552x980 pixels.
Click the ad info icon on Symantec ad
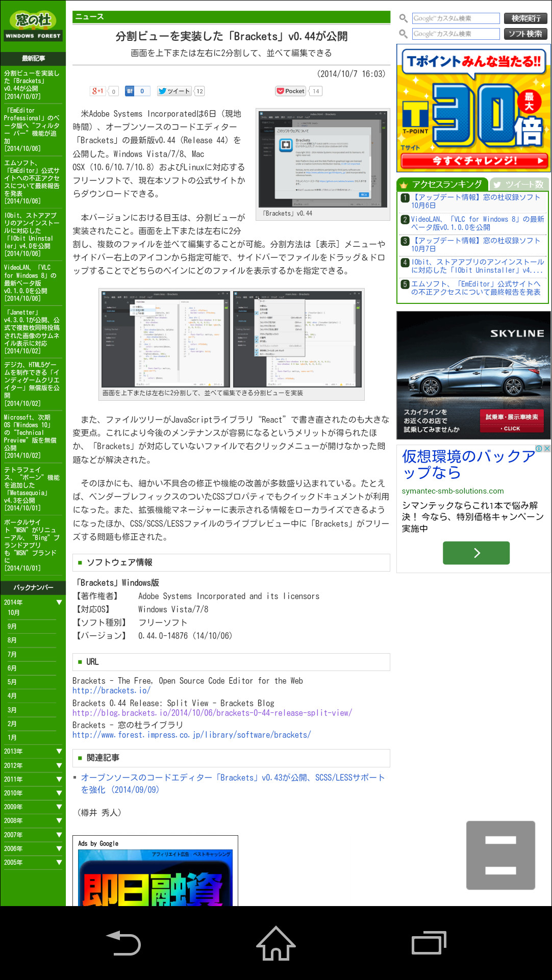pos(539,449)
